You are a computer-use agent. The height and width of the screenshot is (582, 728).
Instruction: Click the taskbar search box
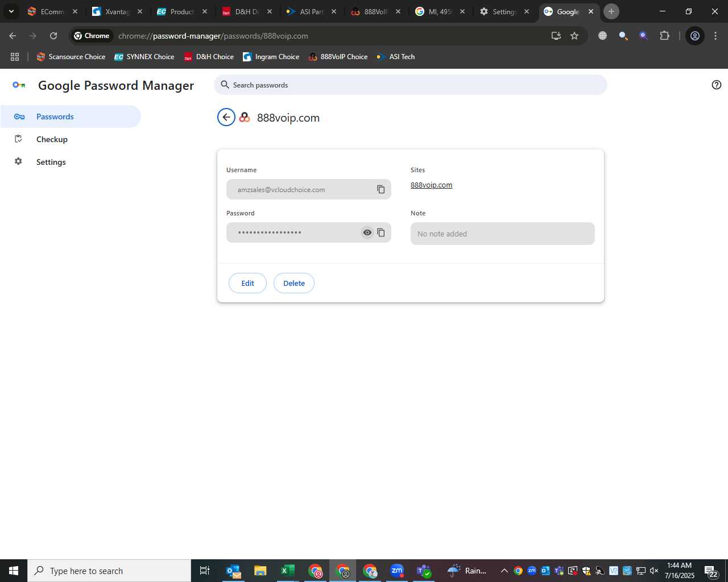tap(109, 571)
